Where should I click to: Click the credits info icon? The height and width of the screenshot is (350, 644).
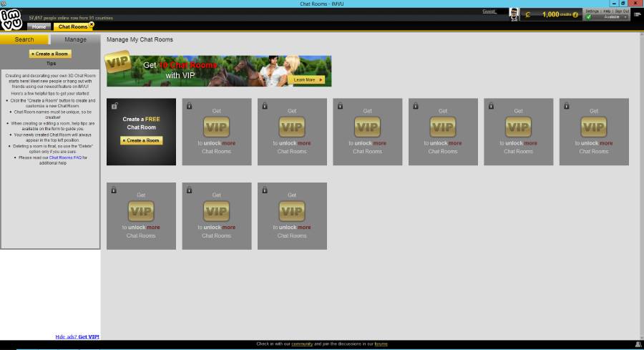click(575, 15)
